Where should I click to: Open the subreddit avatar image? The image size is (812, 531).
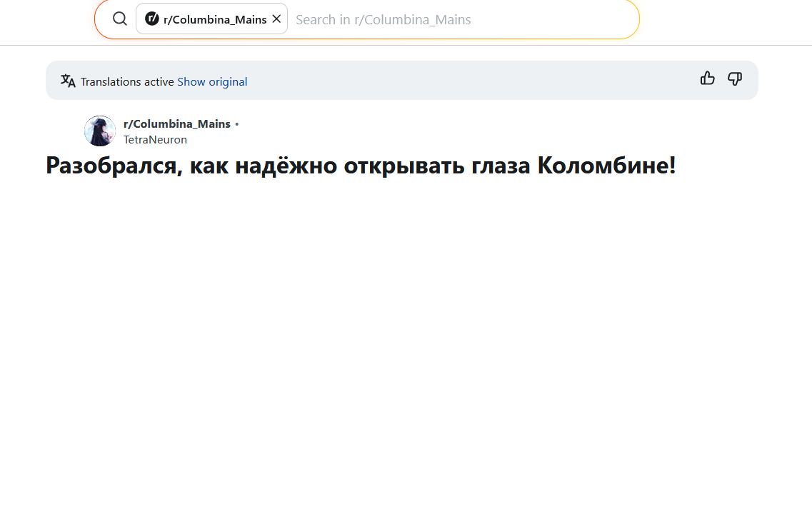[100, 131]
